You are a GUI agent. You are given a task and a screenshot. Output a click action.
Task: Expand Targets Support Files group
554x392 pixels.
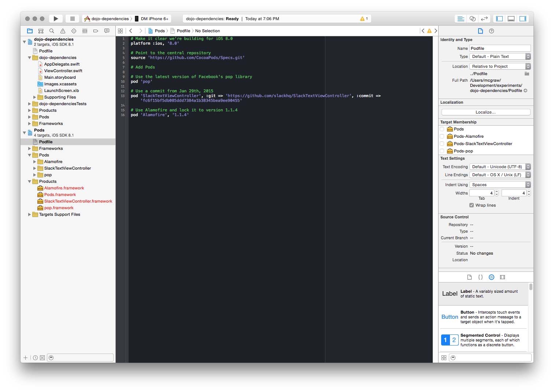point(30,214)
